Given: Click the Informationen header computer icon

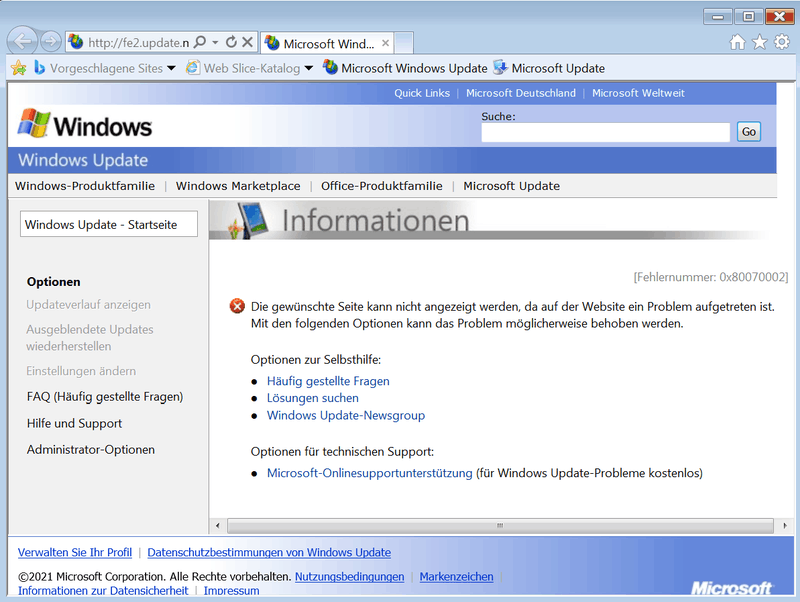Looking at the screenshot, I should pyautogui.click(x=250, y=220).
